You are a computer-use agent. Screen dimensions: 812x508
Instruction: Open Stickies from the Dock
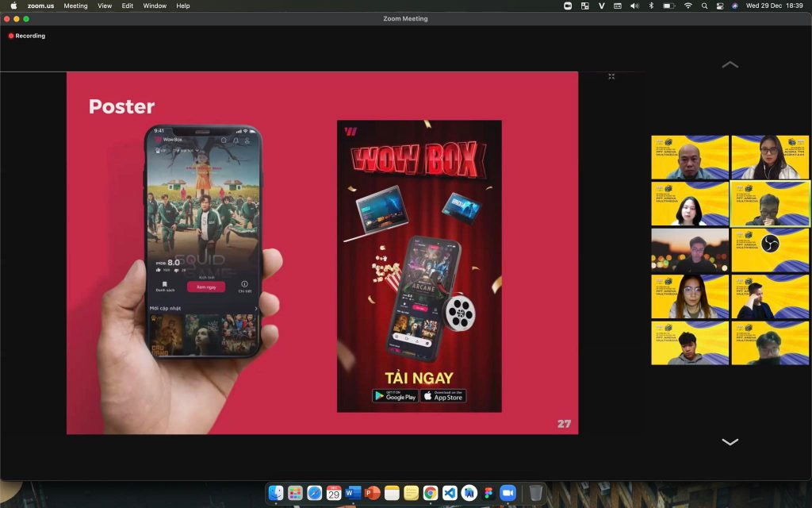(x=412, y=493)
